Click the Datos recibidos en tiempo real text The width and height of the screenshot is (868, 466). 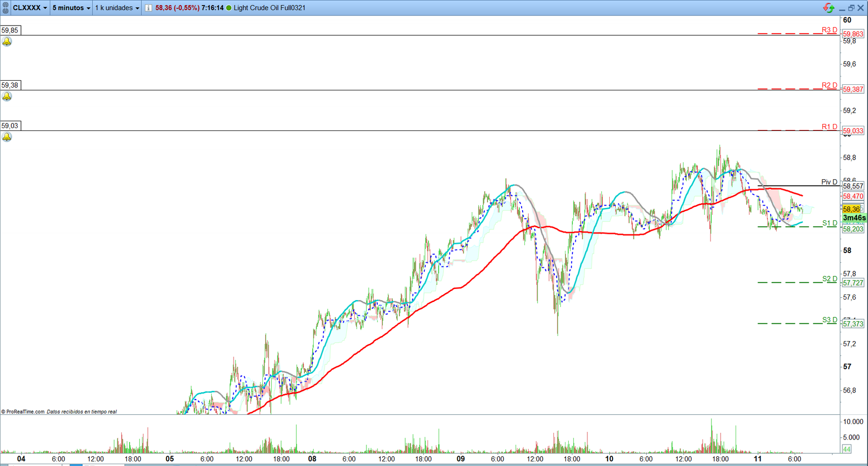pos(82,411)
